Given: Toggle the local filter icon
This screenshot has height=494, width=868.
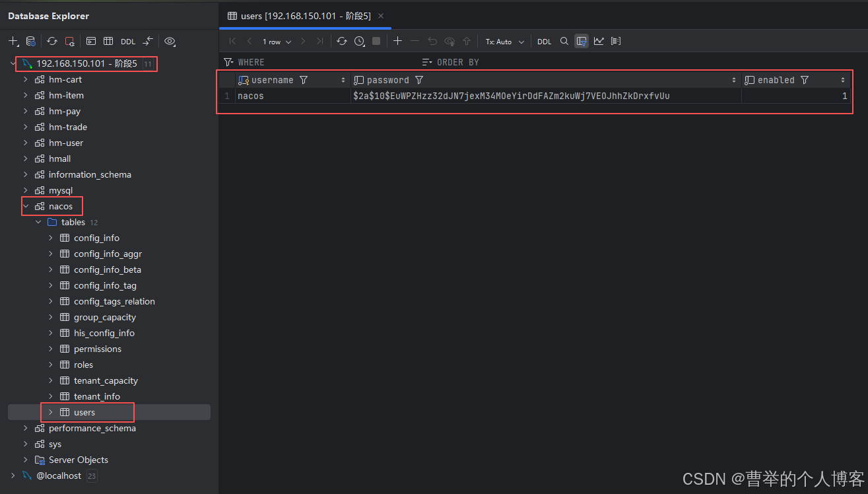Looking at the screenshot, I should click(582, 41).
